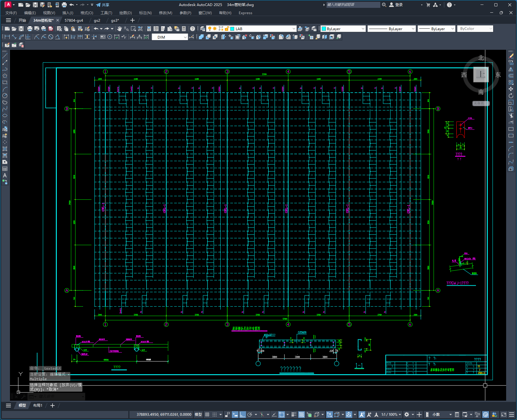The width and height of the screenshot is (517, 420).
Task: Click the Multiline Text tool
Action: (5, 175)
